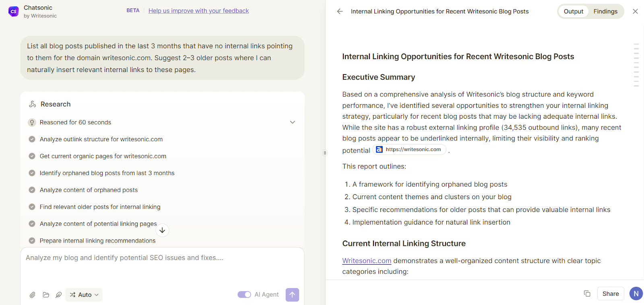Click the scroll-down arrow button
Viewport: 644px width, 305px height.
point(162,230)
